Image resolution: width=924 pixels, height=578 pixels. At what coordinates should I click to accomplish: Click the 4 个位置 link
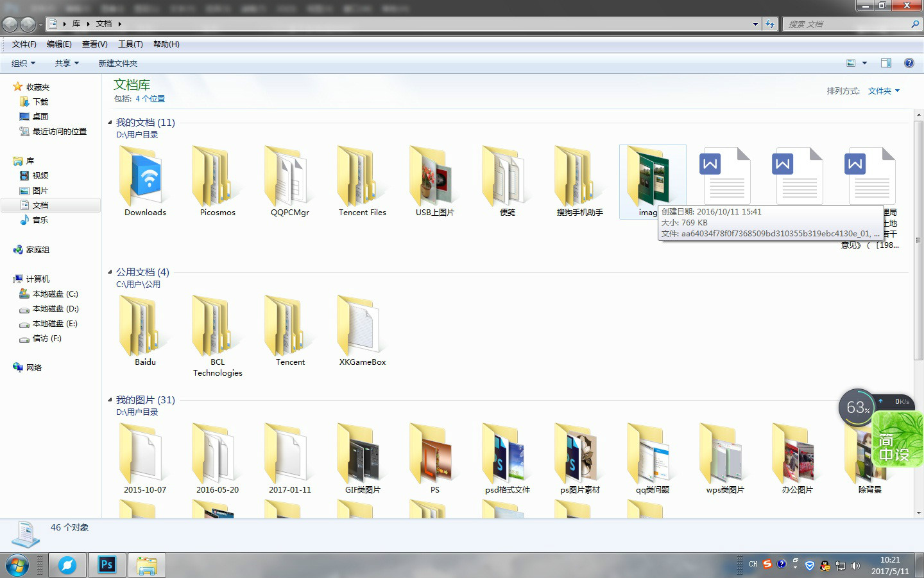(150, 99)
